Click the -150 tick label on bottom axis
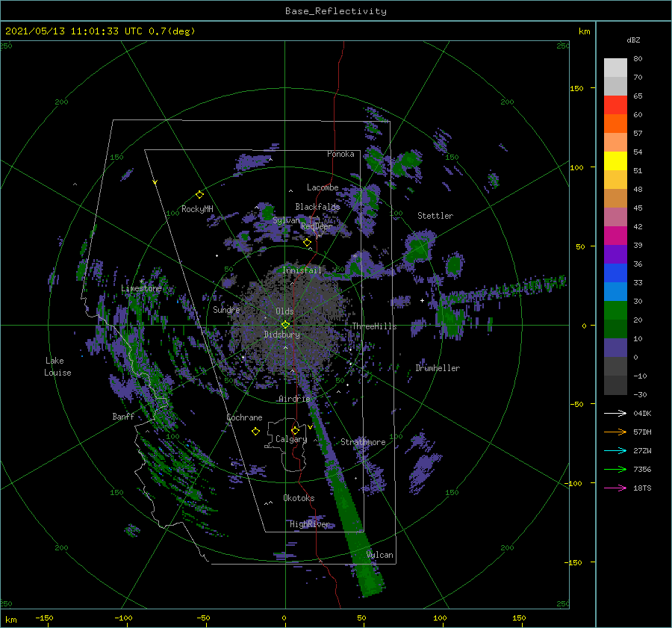 45,618
